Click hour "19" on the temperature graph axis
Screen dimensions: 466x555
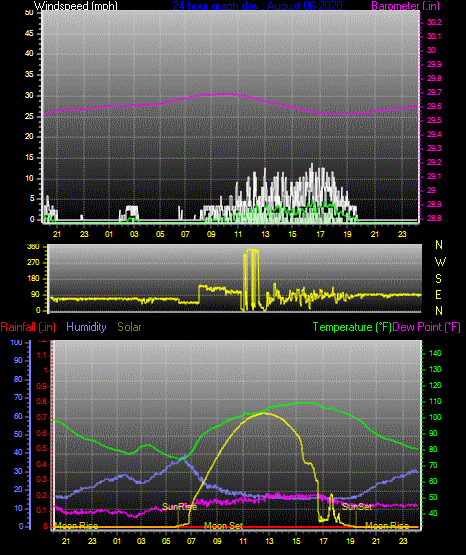[x=350, y=541]
